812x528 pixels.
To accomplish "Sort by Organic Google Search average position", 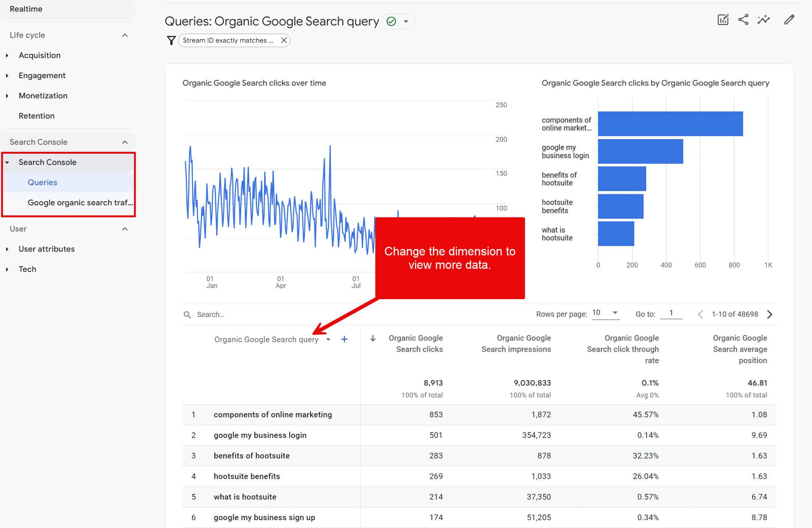I will pyautogui.click(x=740, y=349).
